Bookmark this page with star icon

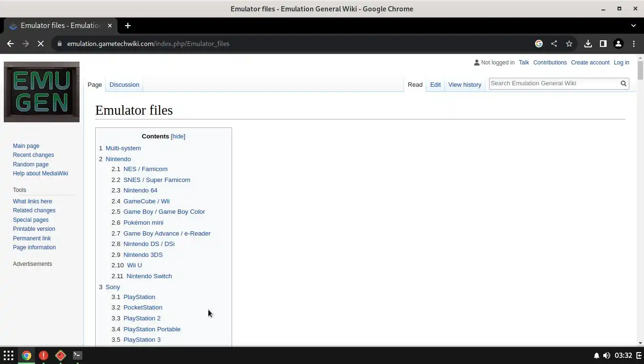[569, 44]
